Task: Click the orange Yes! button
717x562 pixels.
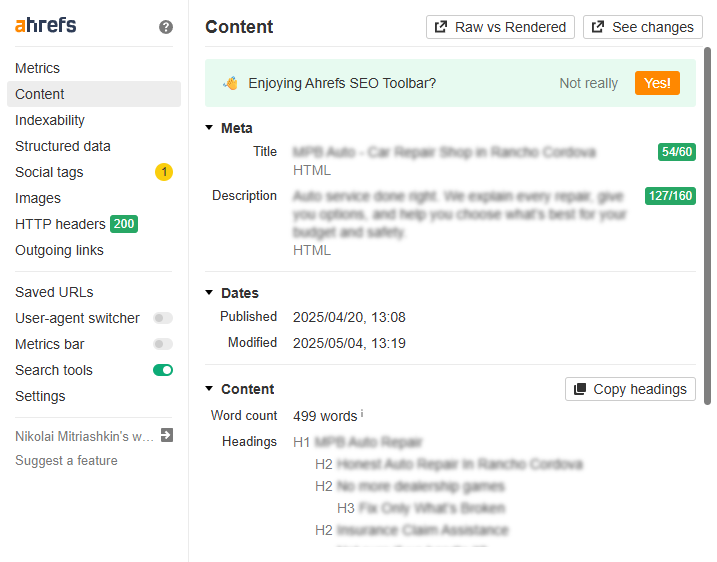Action: [x=657, y=83]
